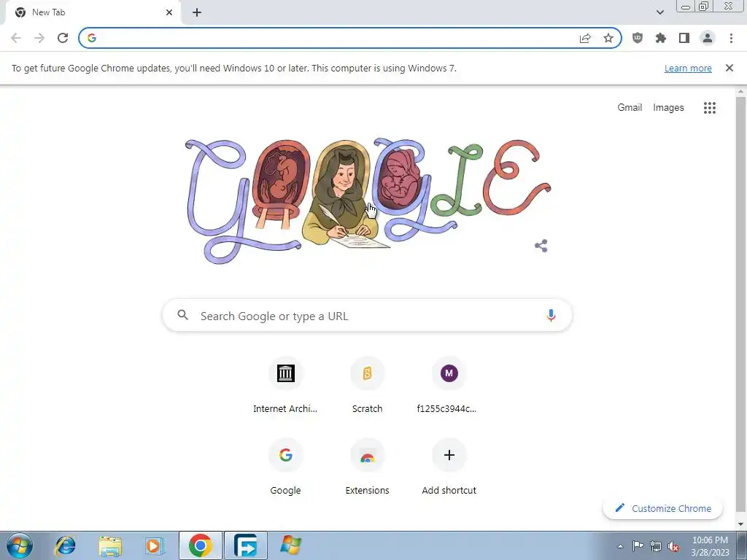Click the Show desktop strip
Screen dimensions: 747x560
tap(741, 545)
